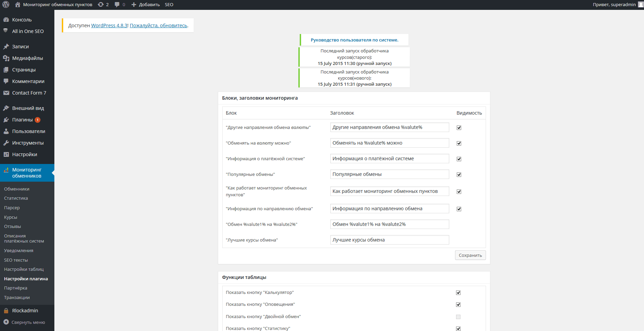644x331 pixels.
Task: Click the Инструменты wrench icon
Action: 6,143
